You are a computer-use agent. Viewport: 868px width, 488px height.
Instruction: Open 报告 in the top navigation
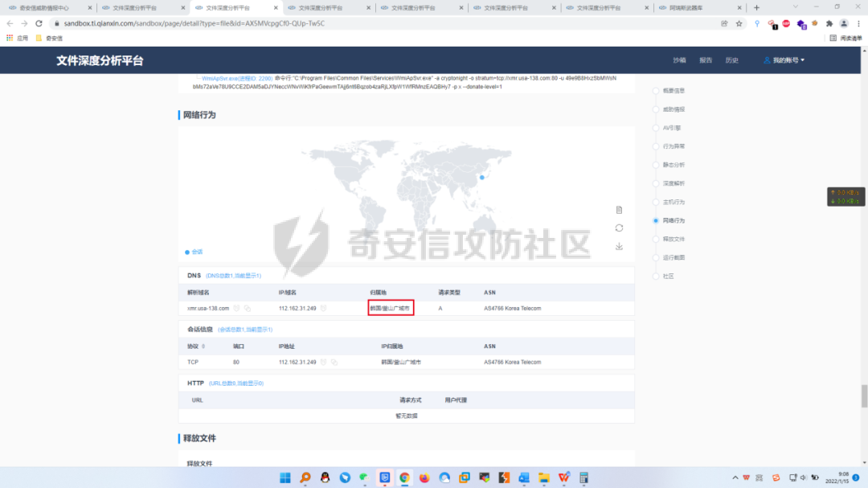coord(705,60)
